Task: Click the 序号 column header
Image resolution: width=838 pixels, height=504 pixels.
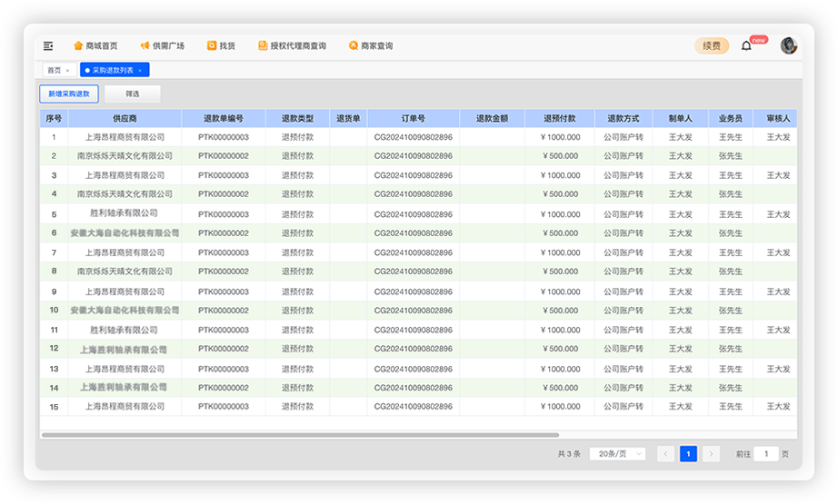Action: 54,119
